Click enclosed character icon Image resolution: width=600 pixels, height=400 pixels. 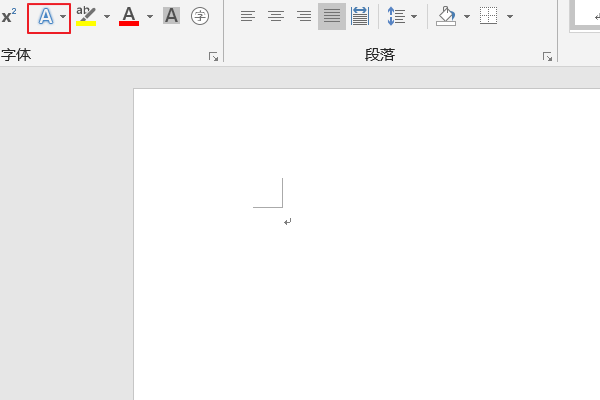(200, 16)
